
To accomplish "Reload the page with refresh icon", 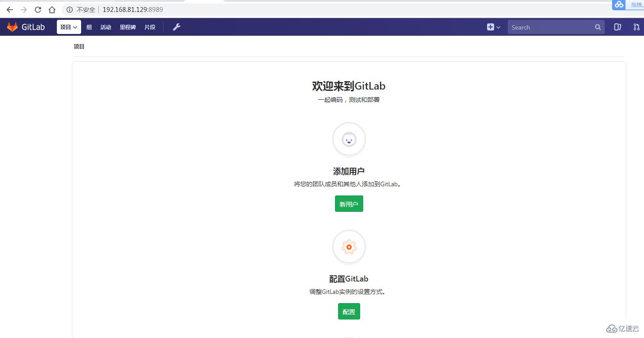I will 38,9.
